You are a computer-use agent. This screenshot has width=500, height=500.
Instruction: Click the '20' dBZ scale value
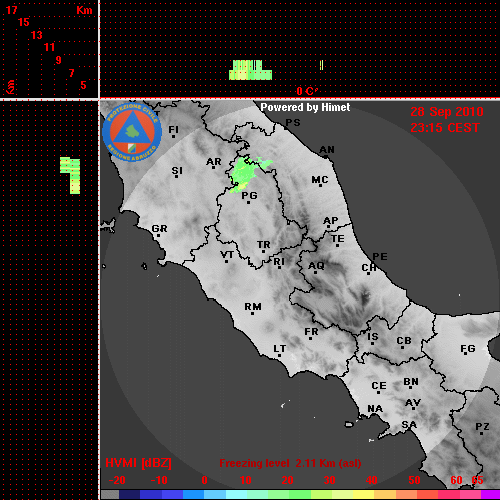287,480
